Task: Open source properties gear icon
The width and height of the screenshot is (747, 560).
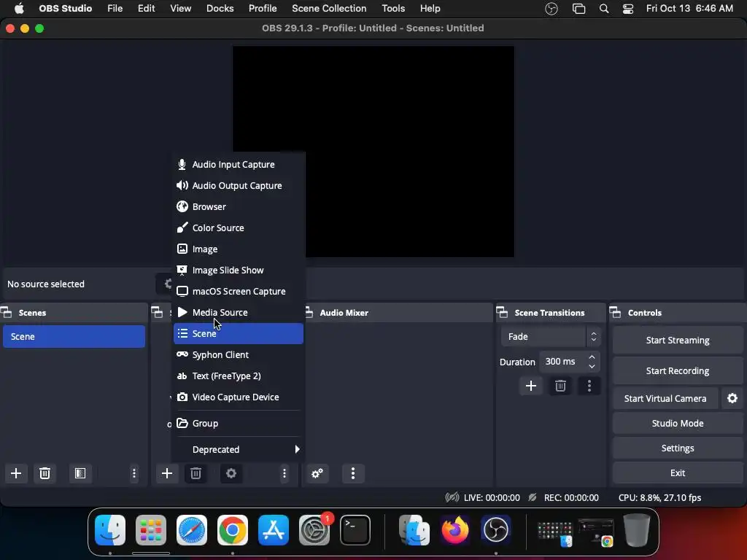Action: [231, 473]
